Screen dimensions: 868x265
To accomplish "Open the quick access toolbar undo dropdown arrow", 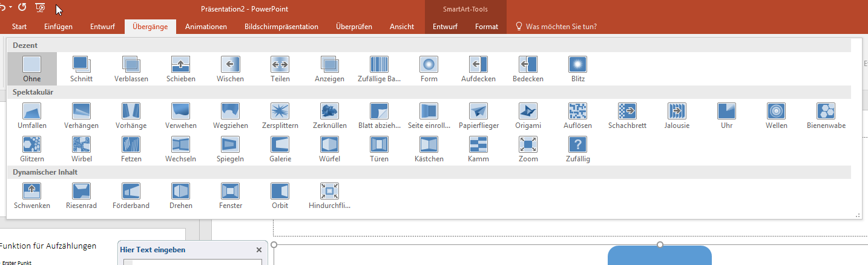I will click(x=10, y=7).
